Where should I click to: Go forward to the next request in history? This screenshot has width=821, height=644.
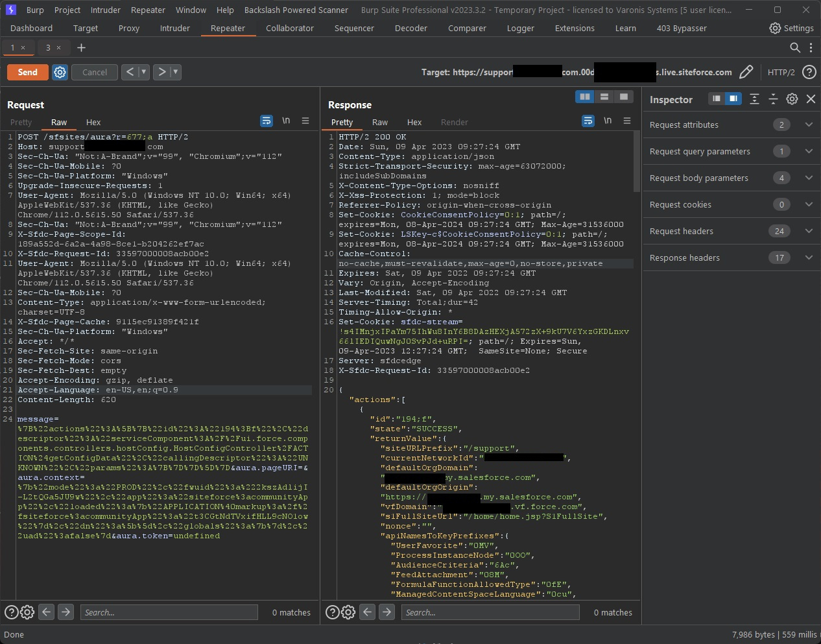[162, 72]
